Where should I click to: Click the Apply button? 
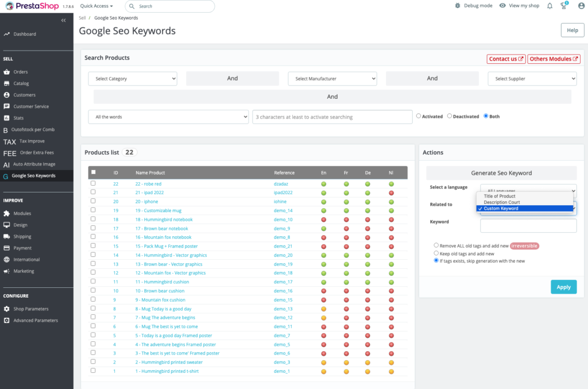(x=564, y=287)
